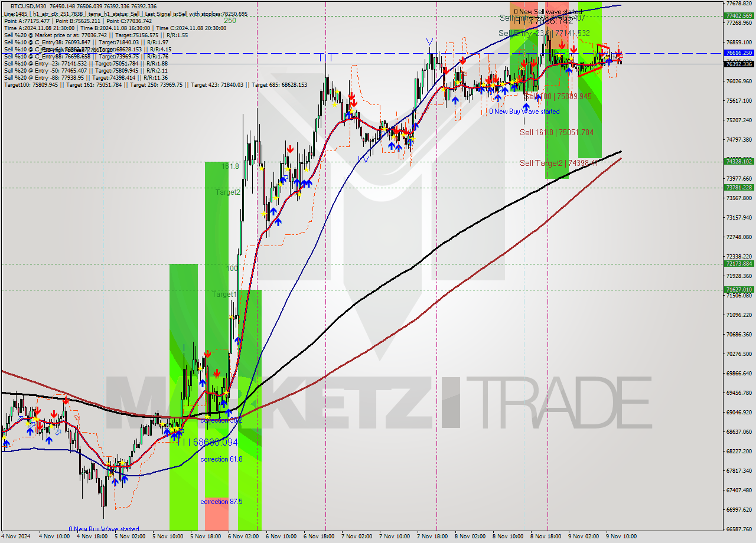Image resolution: width=756 pixels, height=543 pixels.
Task: Select the 'Sell 100 | 75809.945' label
Action: click(558, 96)
